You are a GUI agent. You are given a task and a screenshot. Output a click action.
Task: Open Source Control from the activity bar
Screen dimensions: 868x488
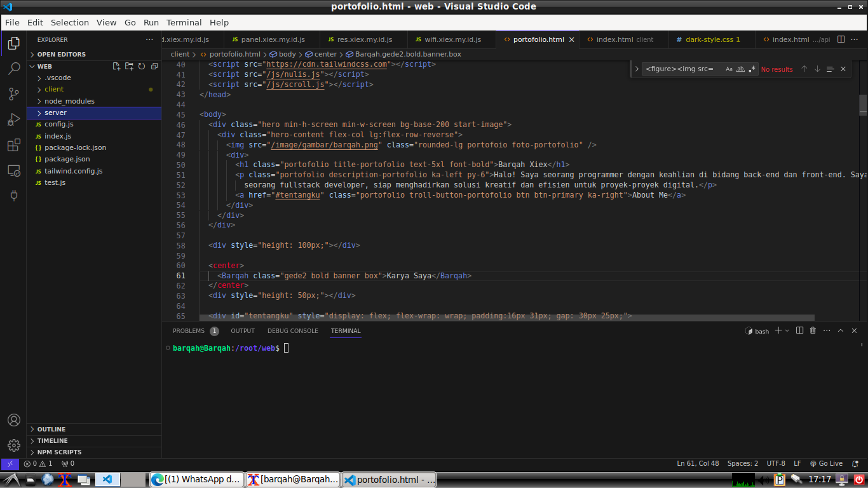coord(14,93)
